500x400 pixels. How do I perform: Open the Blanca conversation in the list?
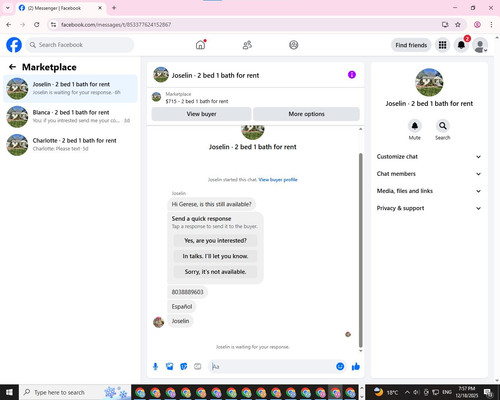[70, 116]
